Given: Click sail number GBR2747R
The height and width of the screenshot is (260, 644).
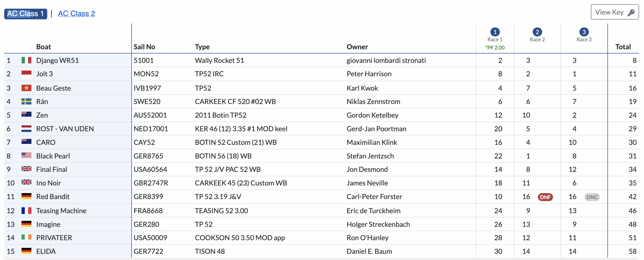Looking at the screenshot, I should 151,183.
